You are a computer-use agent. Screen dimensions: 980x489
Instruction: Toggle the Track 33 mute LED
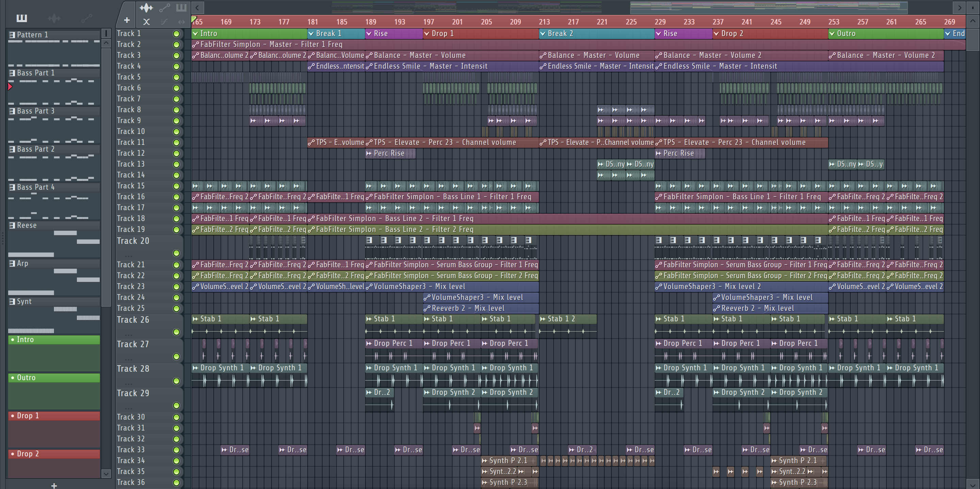point(176,450)
